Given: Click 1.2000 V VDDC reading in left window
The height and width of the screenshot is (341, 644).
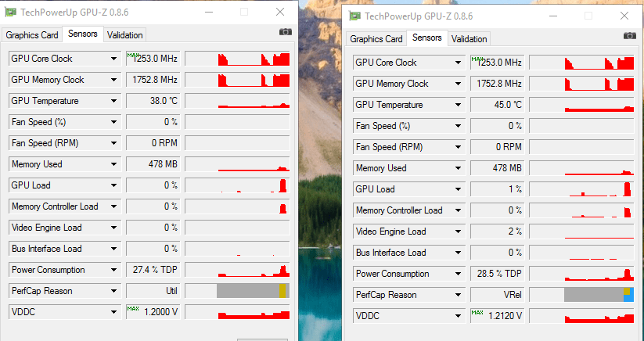Looking at the screenshot, I should point(153,312).
